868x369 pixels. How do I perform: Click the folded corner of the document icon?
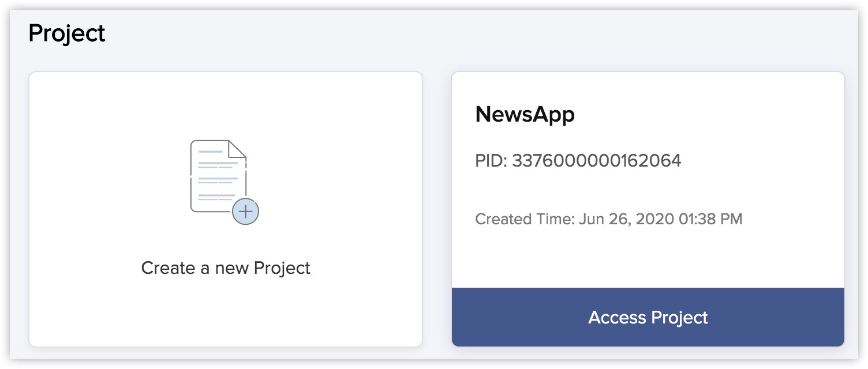tap(237, 149)
